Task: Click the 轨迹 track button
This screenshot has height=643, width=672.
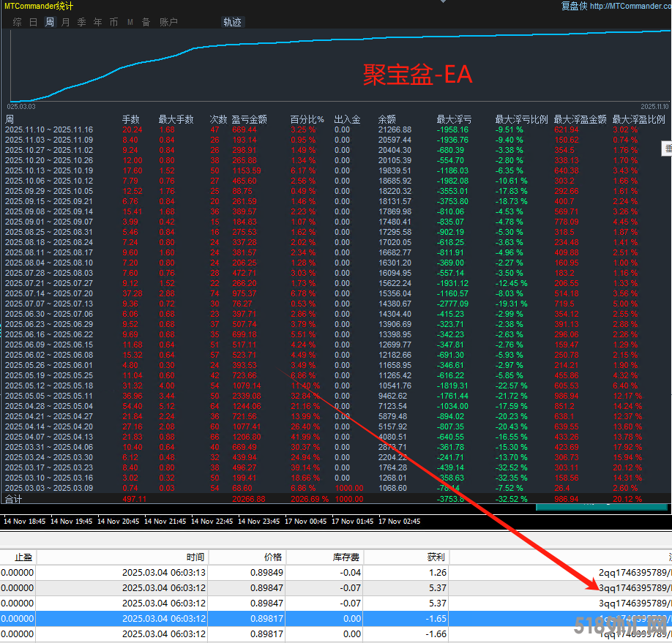Action: [x=232, y=22]
